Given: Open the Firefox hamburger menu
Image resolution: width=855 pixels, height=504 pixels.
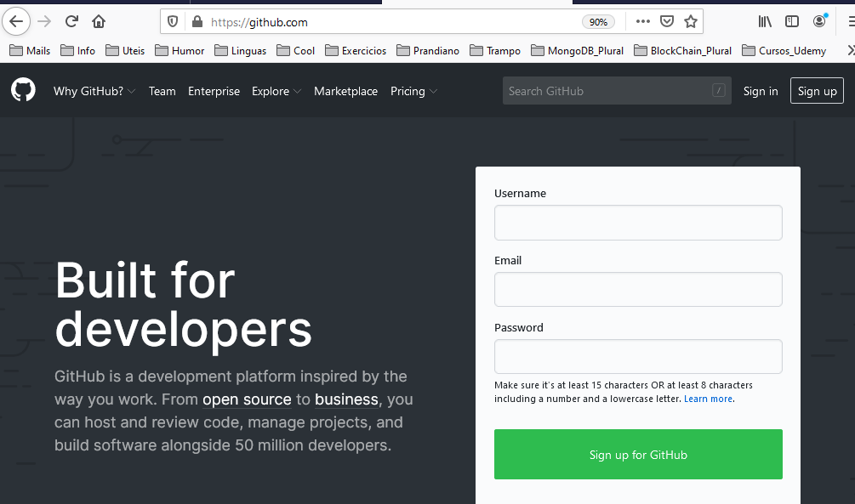Looking at the screenshot, I should pos(851,22).
